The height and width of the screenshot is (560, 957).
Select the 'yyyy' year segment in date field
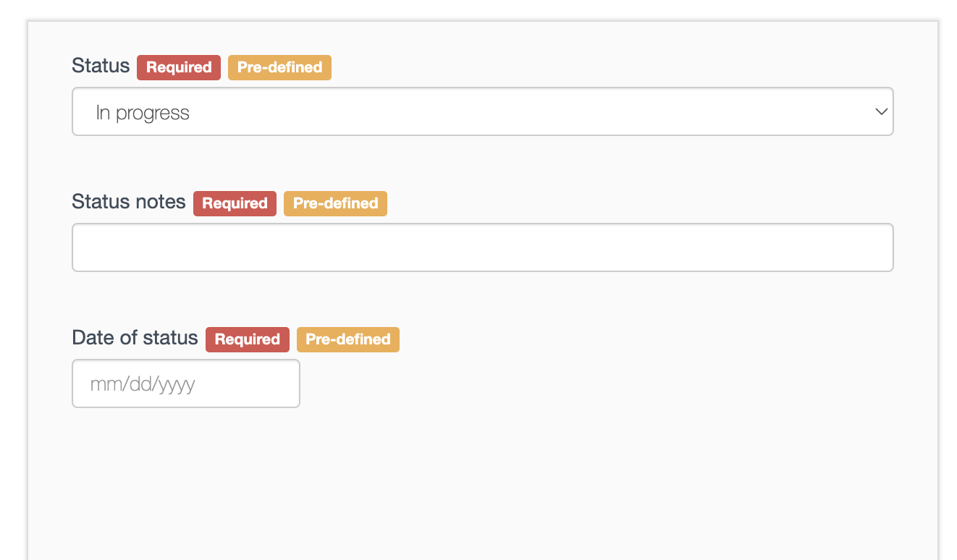pyautogui.click(x=177, y=384)
